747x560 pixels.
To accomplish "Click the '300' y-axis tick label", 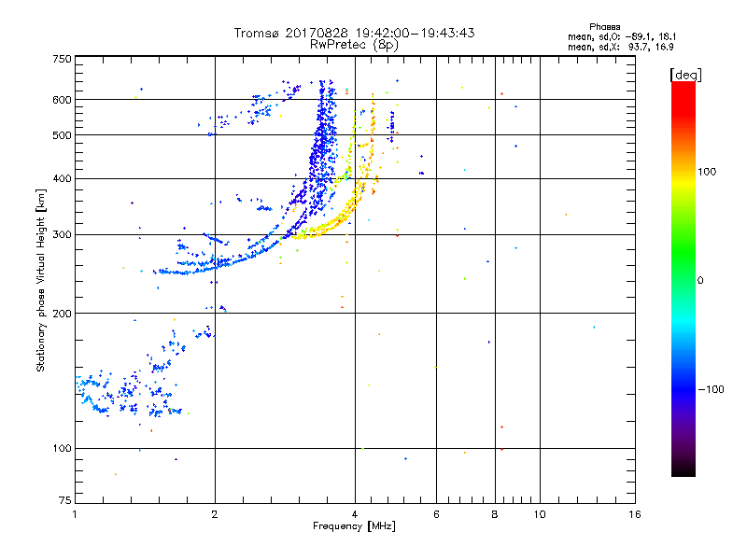I will 62,234.
